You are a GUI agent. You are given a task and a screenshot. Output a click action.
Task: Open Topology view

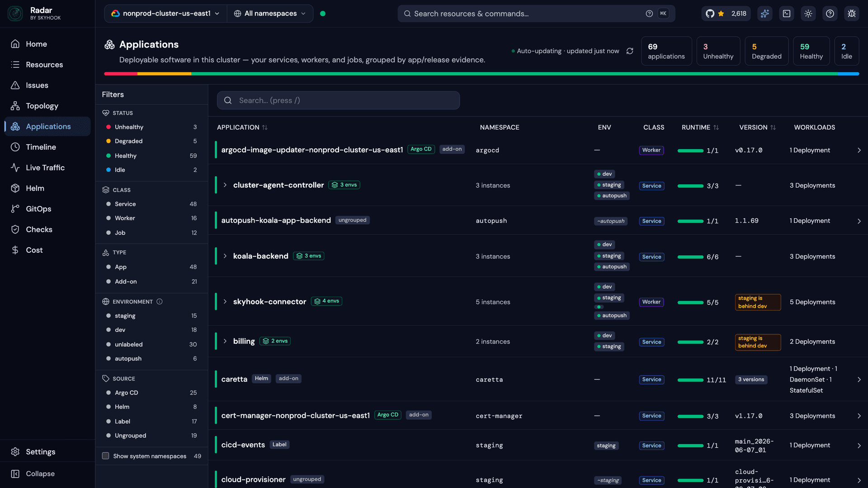(x=47, y=106)
